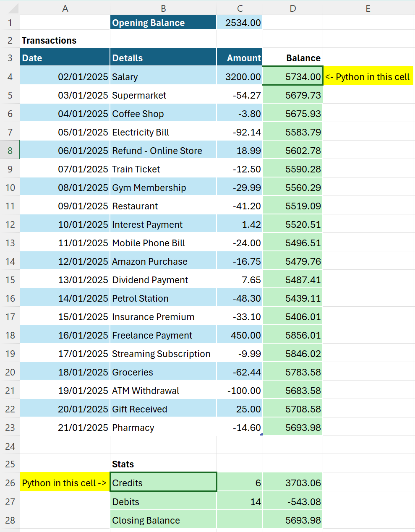Click the Opening Balance value 2534.00
This screenshot has height=532, width=415.
click(240, 23)
